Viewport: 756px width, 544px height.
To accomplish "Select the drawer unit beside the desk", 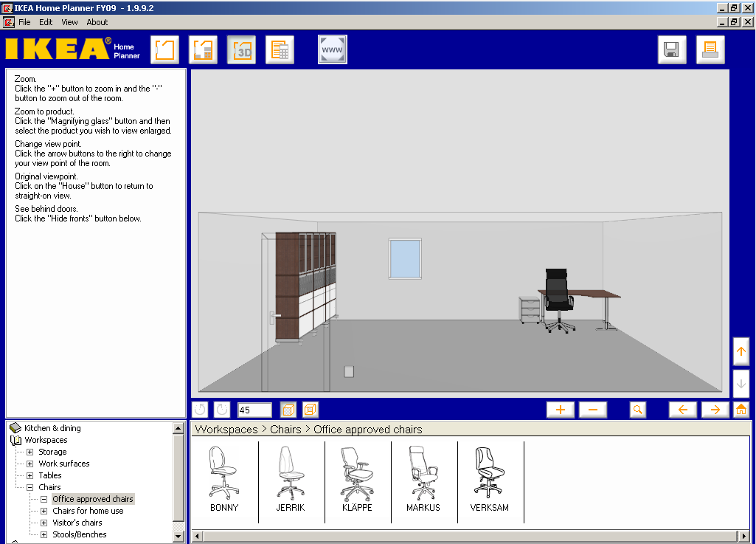I will click(x=530, y=310).
